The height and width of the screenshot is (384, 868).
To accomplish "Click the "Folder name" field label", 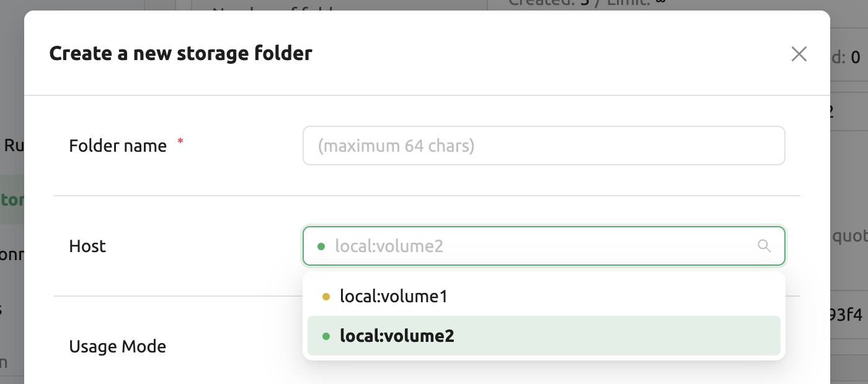I will (118, 146).
